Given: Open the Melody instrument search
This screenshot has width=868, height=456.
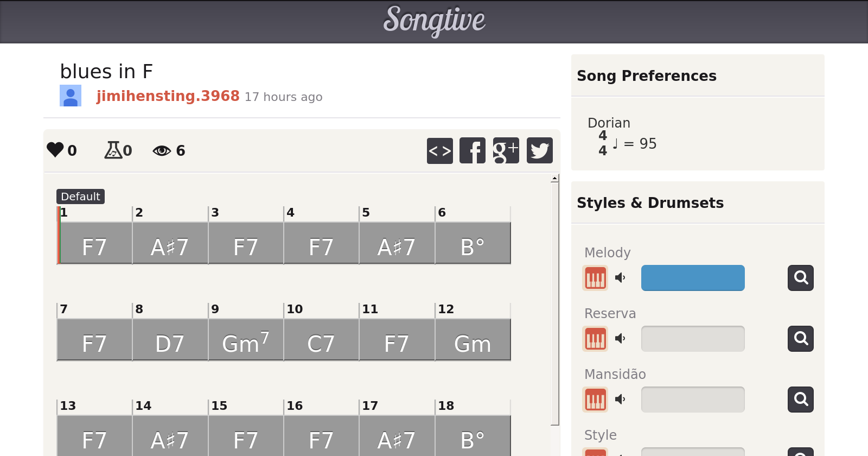Looking at the screenshot, I should (x=800, y=278).
